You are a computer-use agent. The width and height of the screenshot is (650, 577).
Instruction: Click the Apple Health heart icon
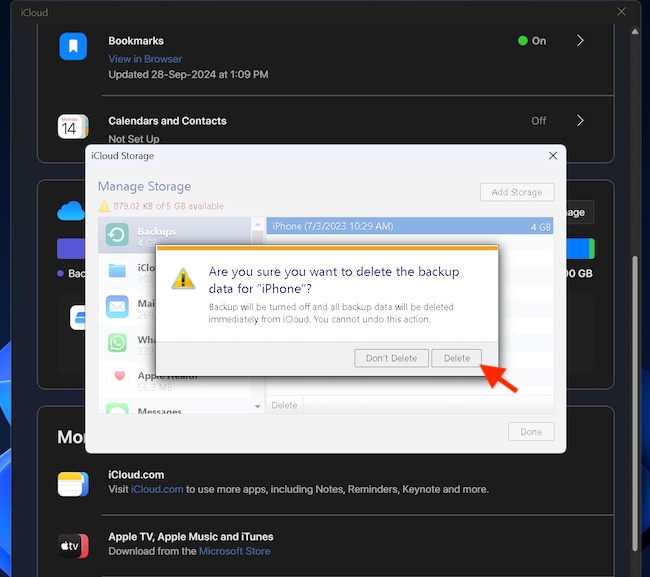[x=117, y=377]
